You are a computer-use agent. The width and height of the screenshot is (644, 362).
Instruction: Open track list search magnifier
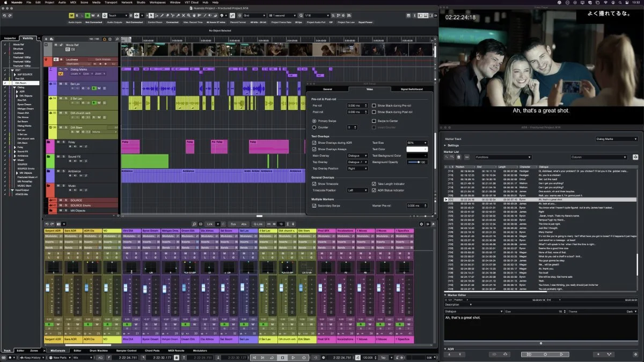click(116, 39)
